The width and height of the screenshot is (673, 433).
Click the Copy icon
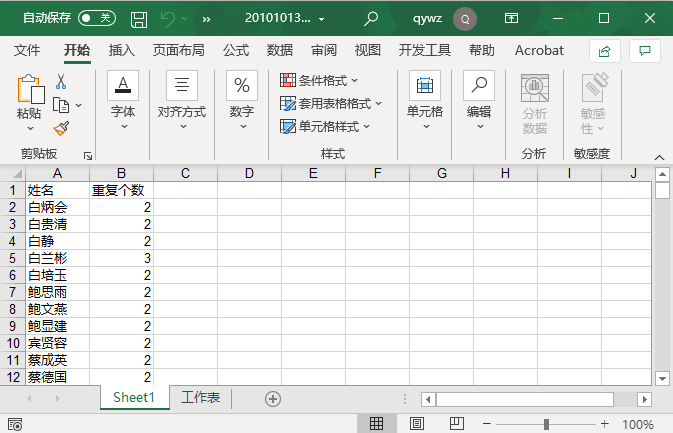(x=61, y=105)
